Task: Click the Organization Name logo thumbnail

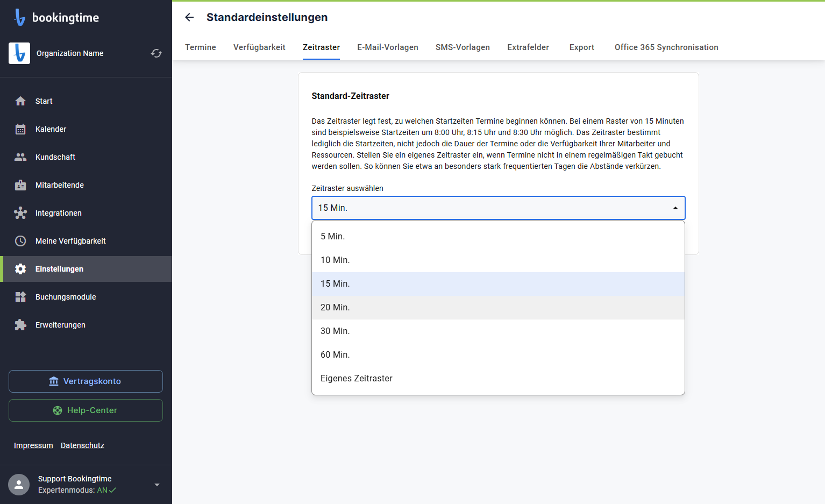Action: [19, 53]
